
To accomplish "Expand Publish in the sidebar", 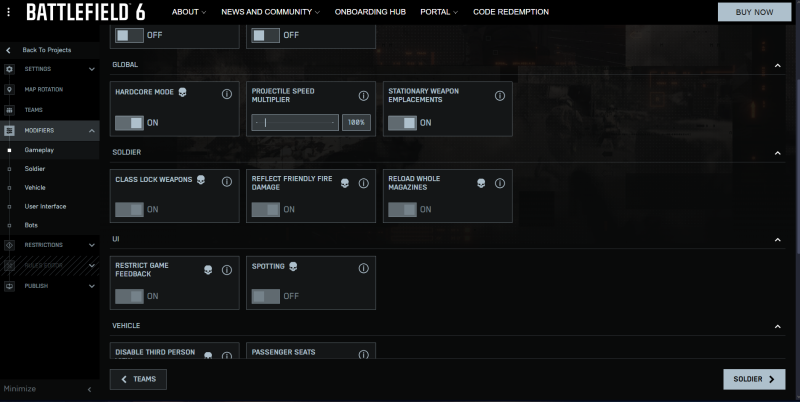I will [x=92, y=286].
